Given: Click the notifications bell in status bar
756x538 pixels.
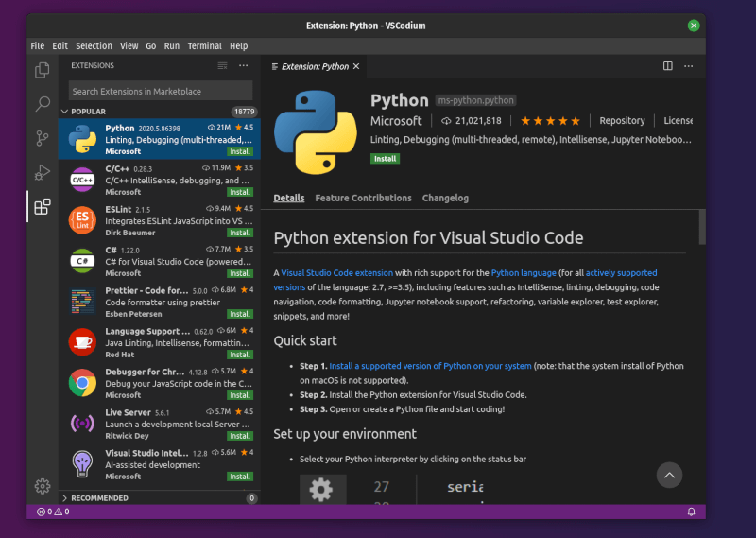Looking at the screenshot, I should 691,512.
